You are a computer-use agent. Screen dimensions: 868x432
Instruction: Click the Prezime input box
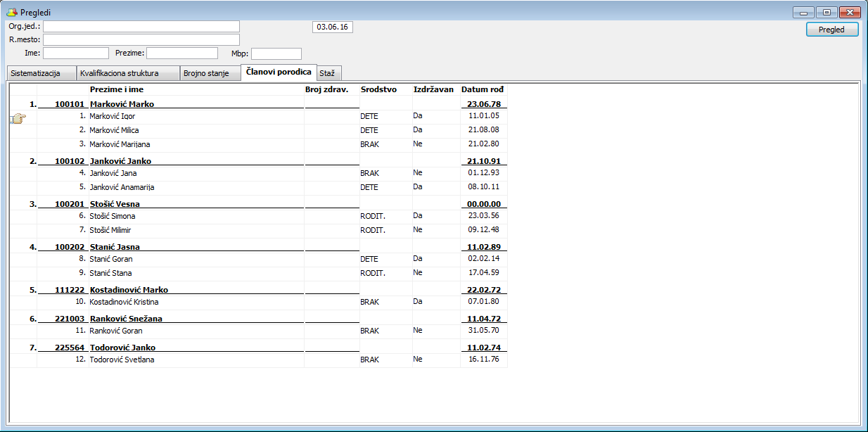(182, 53)
